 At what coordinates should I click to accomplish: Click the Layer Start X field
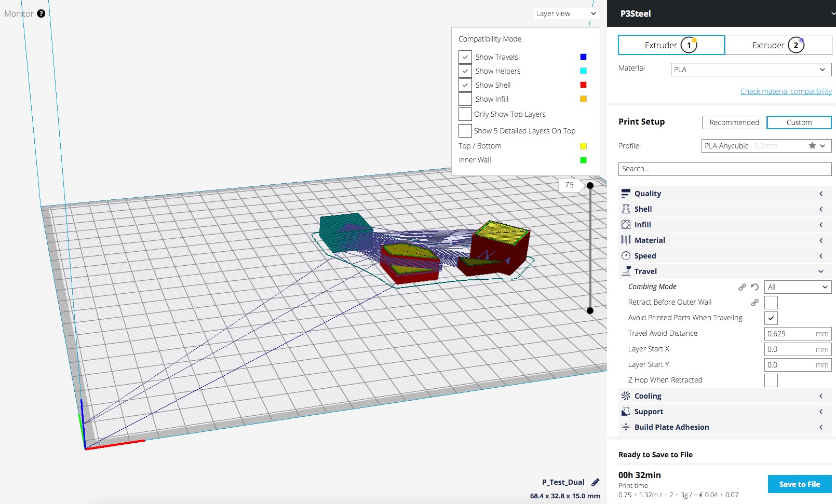[798, 349]
